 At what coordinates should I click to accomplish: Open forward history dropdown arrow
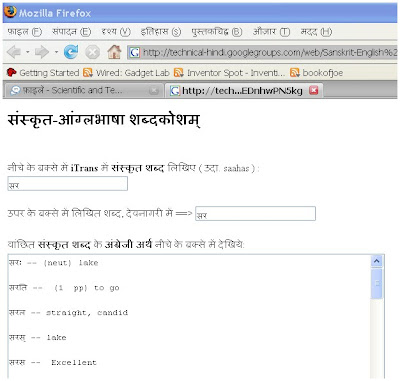[x=56, y=52]
